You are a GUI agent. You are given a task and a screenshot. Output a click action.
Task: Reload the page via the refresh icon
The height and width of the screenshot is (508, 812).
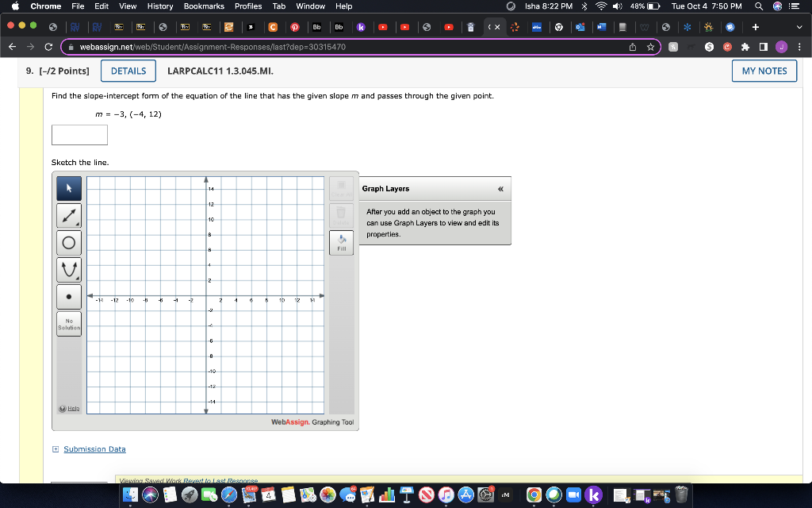[x=48, y=46]
